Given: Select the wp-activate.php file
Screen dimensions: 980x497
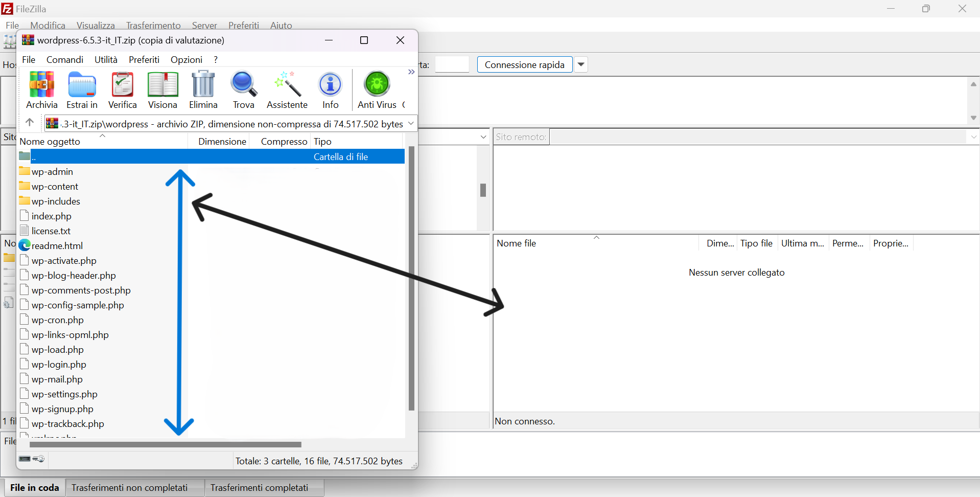Looking at the screenshot, I should 64,261.
